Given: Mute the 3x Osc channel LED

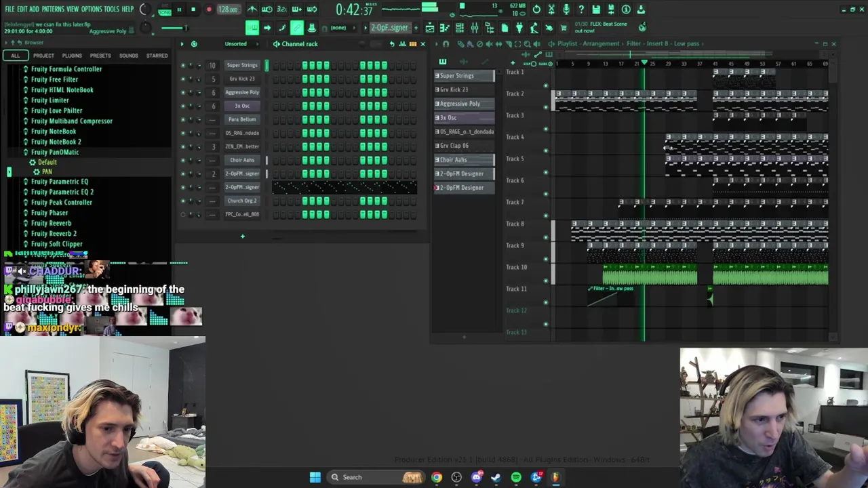Looking at the screenshot, I should point(182,106).
